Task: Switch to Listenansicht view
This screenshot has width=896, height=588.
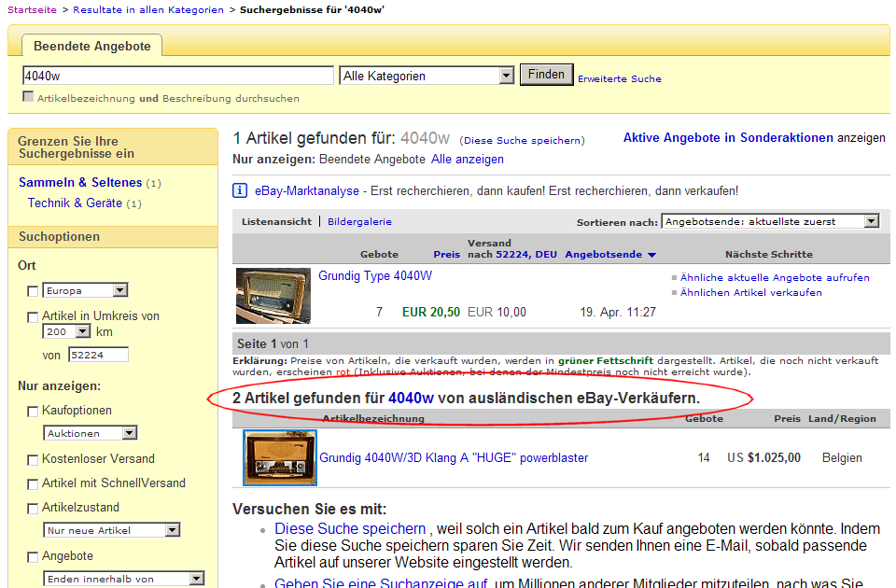Action: click(276, 222)
